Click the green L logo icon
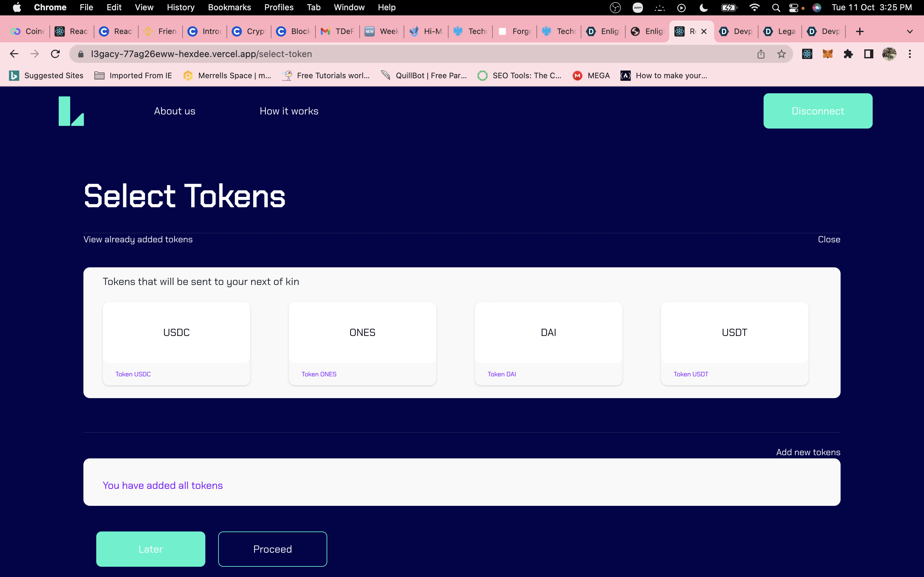 (71, 111)
